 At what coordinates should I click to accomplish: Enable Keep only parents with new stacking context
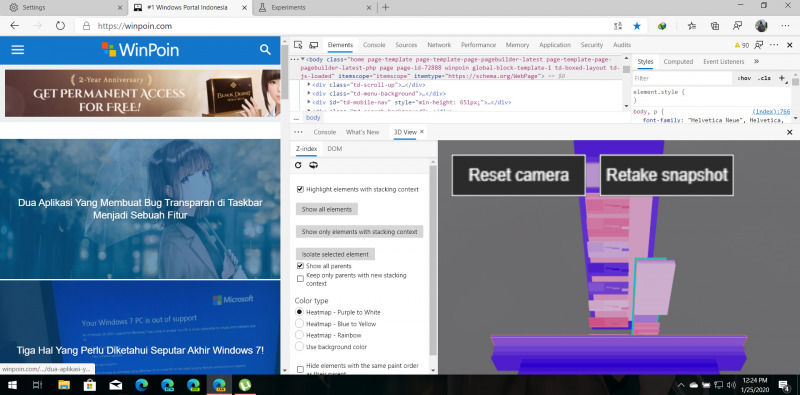coord(301,279)
